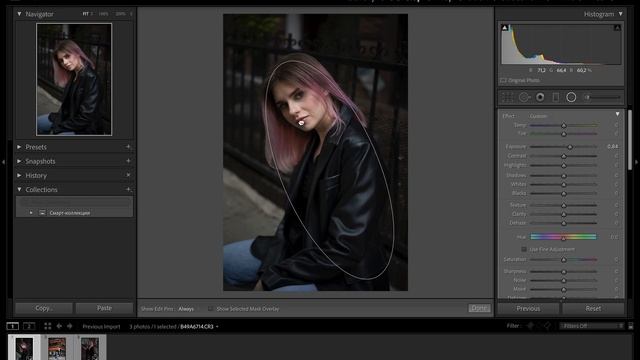Open the Effect preset dropdown showing Custom
This screenshot has width=640, height=360.
click(538, 116)
